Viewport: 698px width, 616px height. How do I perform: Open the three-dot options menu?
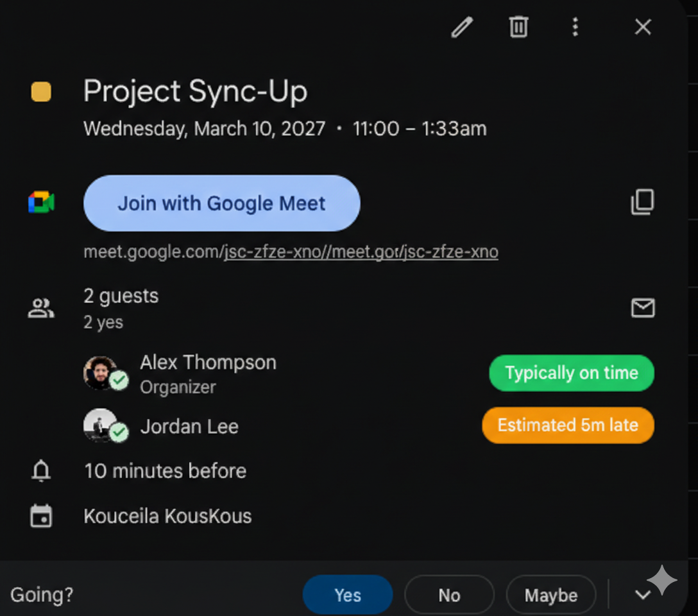point(575,28)
